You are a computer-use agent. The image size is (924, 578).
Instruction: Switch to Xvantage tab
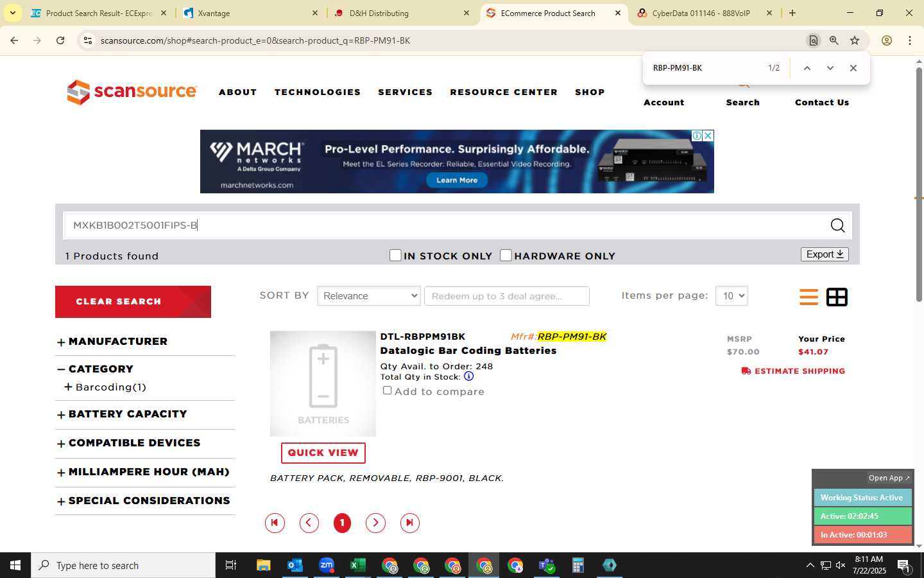pos(250,13)
